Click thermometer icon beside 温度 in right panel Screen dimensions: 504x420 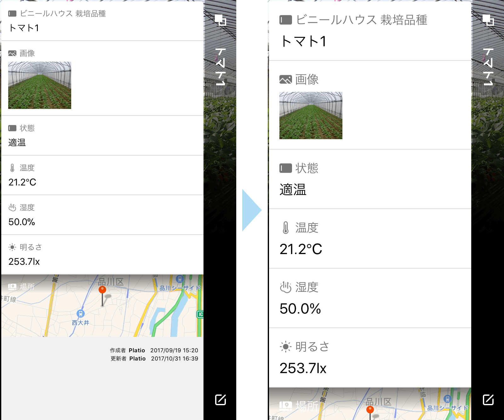[285, 228]
